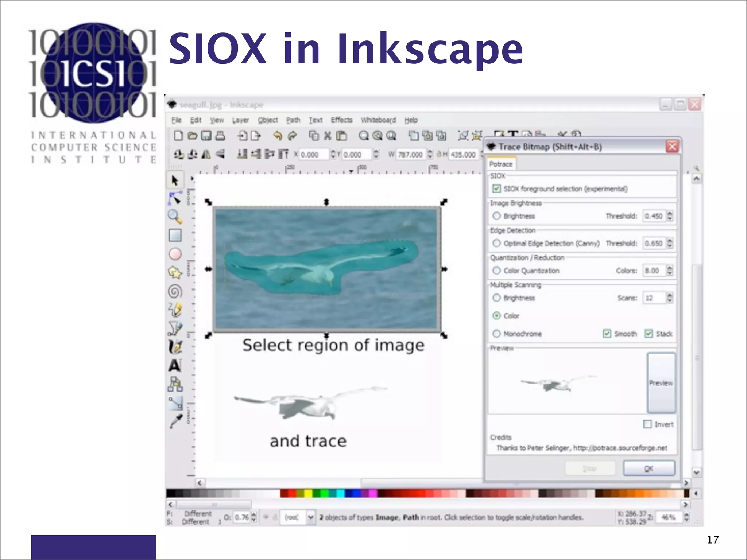Pick the cyan palette swatch
The width and height of the screenshot is (747, 560).
[x=341, y=494]
